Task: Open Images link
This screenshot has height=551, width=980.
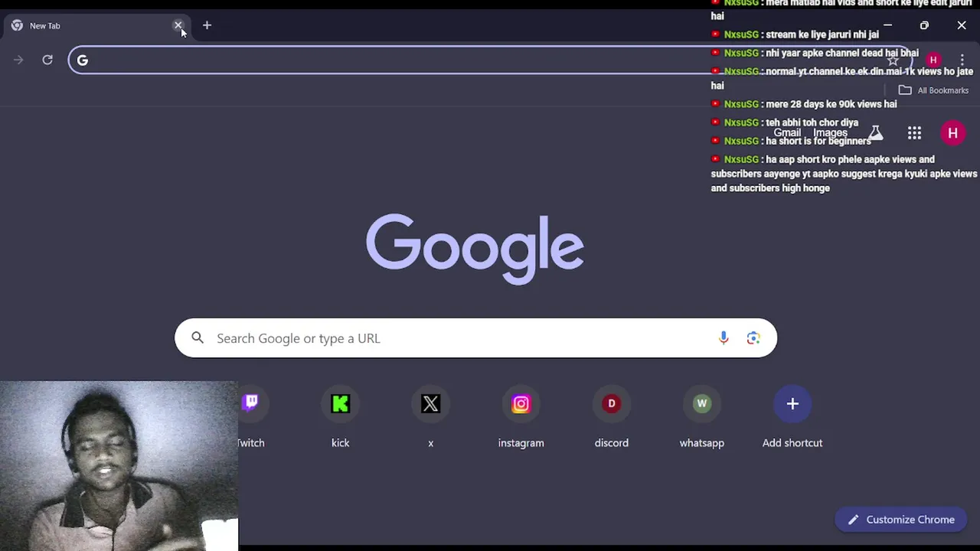Action: 830,132
